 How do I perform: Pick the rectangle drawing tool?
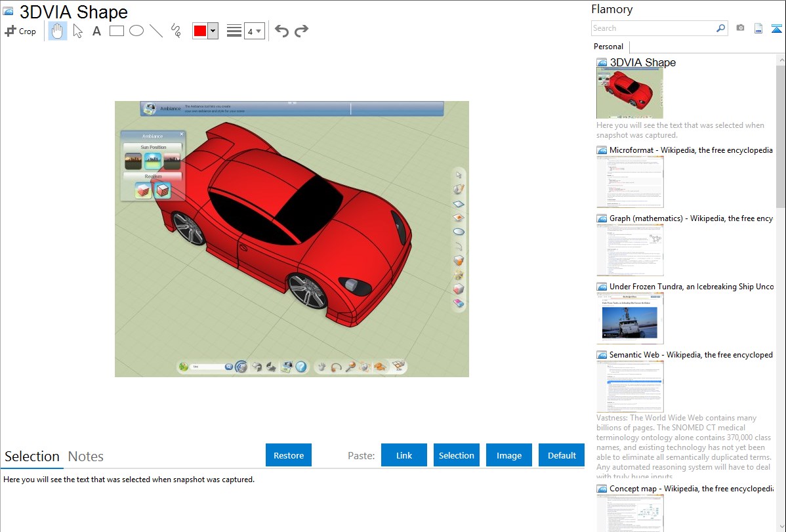[x=117, y=31]
